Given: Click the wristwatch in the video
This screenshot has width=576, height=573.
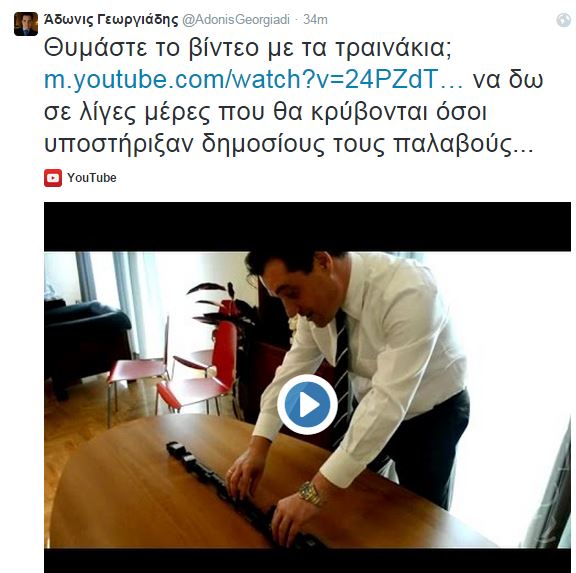Looking at the screenshot, I should coord(312,493).
